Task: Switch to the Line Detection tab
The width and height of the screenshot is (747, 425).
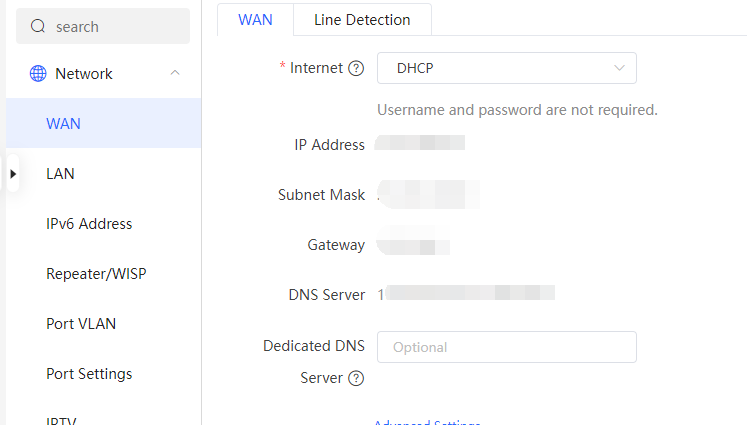Action: click(362, 20)
